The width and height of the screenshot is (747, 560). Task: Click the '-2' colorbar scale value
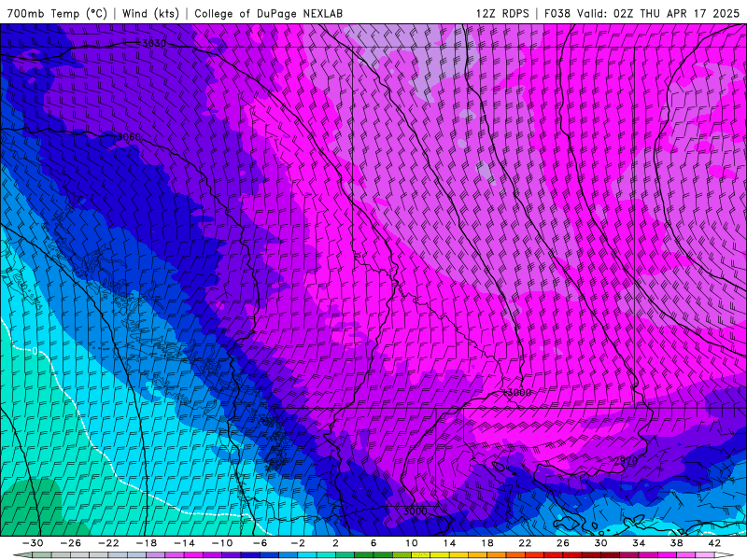(298, 543)
